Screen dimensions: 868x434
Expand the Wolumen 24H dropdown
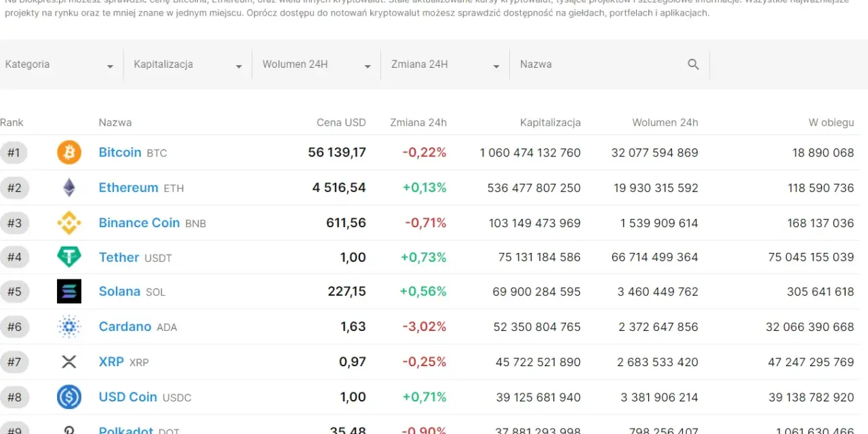pyautogui.click(x=317, y=64)
